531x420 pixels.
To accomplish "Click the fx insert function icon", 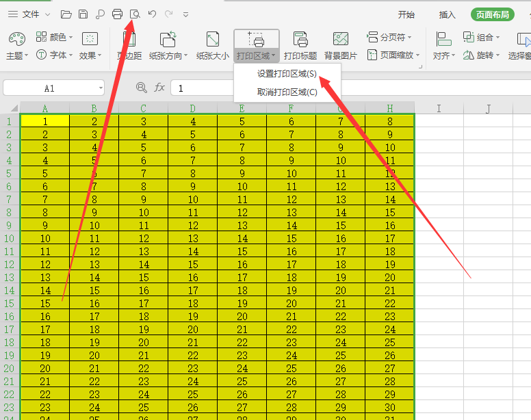I will [159, 88].
